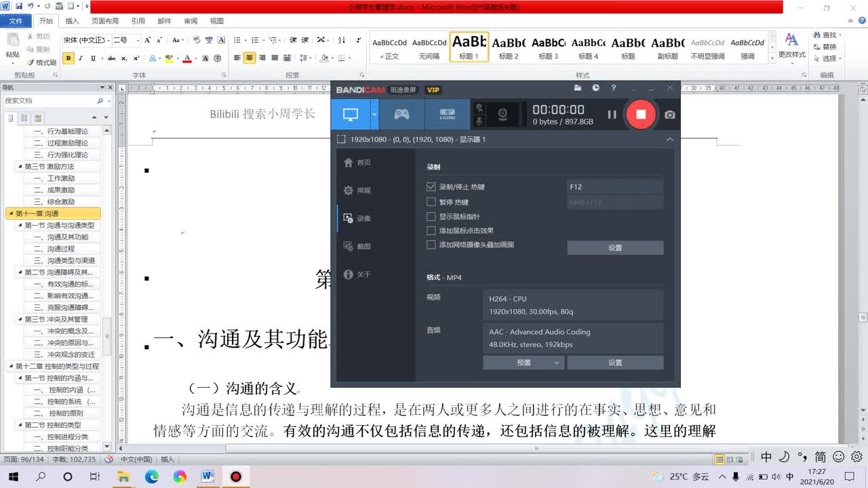Apply superscript formatting
The height and width of the screenshot is (488, 868).
coord(136,58)
